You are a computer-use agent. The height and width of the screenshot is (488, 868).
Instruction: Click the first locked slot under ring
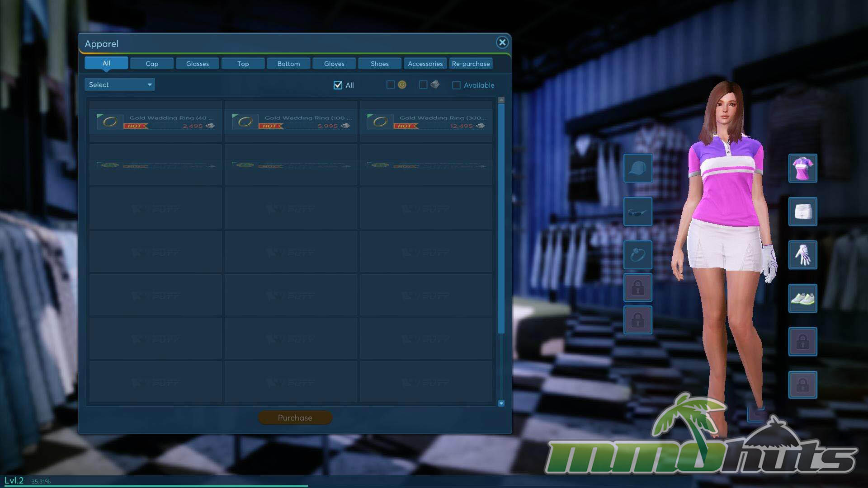point(637,287)
